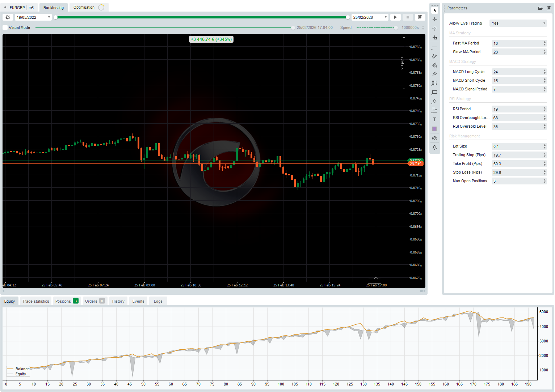The height and width of the screenshot is (392, 555).
Task: Load saved parameters via the folder icon
Action: (x=541, y=8)
